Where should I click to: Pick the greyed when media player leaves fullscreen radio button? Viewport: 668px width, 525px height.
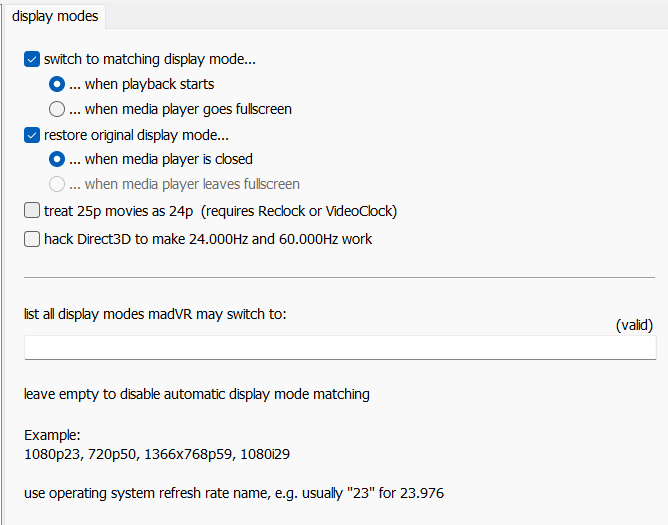click(x=57, y=184)
